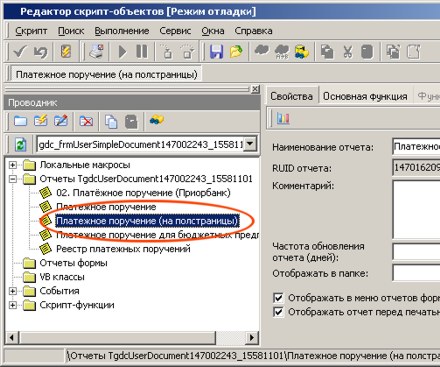Click the tree horizontal scrollbar thumb
Image resolution: width=440 pixels, height=367 pixels.
coord(117,338)
